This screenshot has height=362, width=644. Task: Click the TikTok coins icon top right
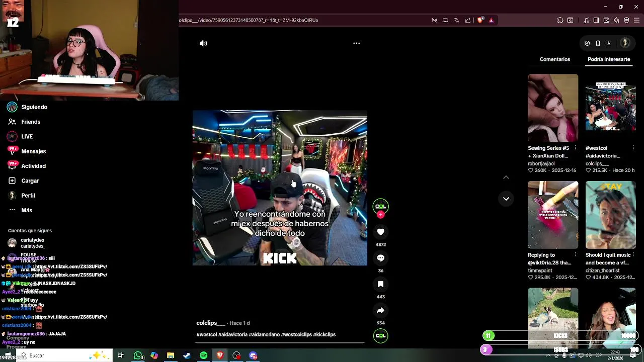tap(587, 43)
